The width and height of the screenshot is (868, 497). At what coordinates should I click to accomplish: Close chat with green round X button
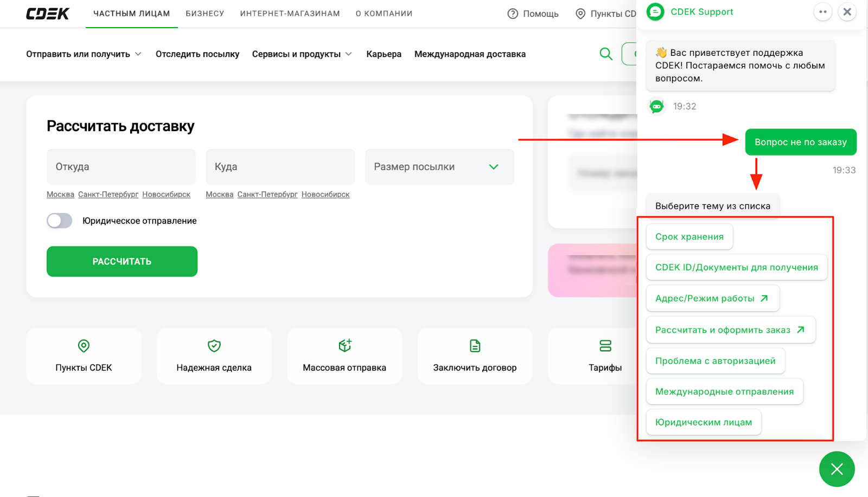tap(837, 469)
